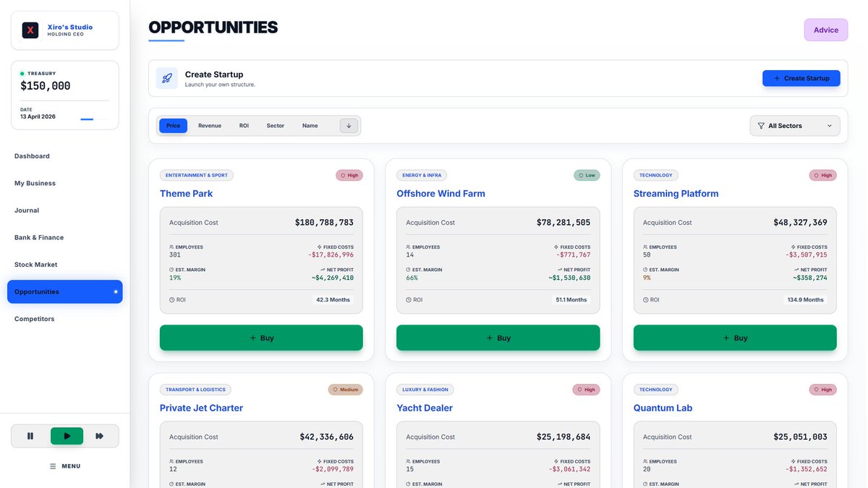The width and height of the screenshot is (868, 488).
Task: Sort opportunities by Price
Action: 173,126
